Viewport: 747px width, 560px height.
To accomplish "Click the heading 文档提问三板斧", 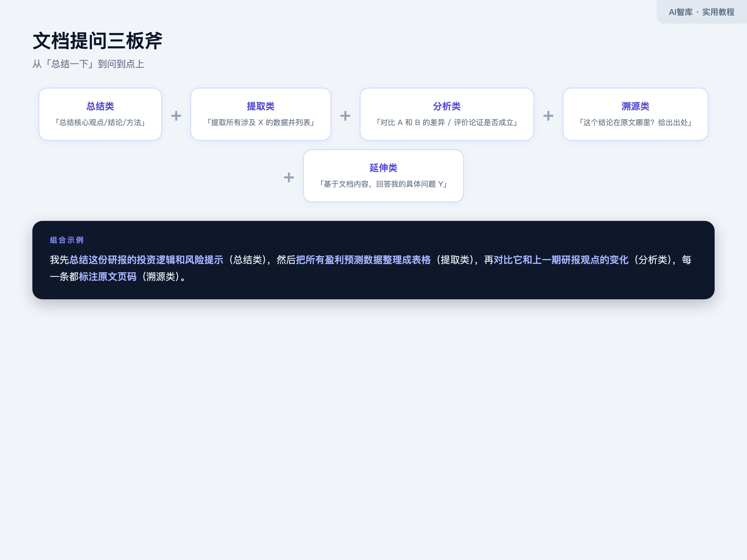I will [x=98, y=41].
